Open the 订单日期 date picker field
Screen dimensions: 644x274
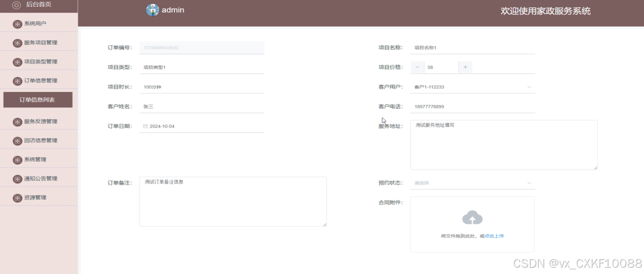(202, 126)
